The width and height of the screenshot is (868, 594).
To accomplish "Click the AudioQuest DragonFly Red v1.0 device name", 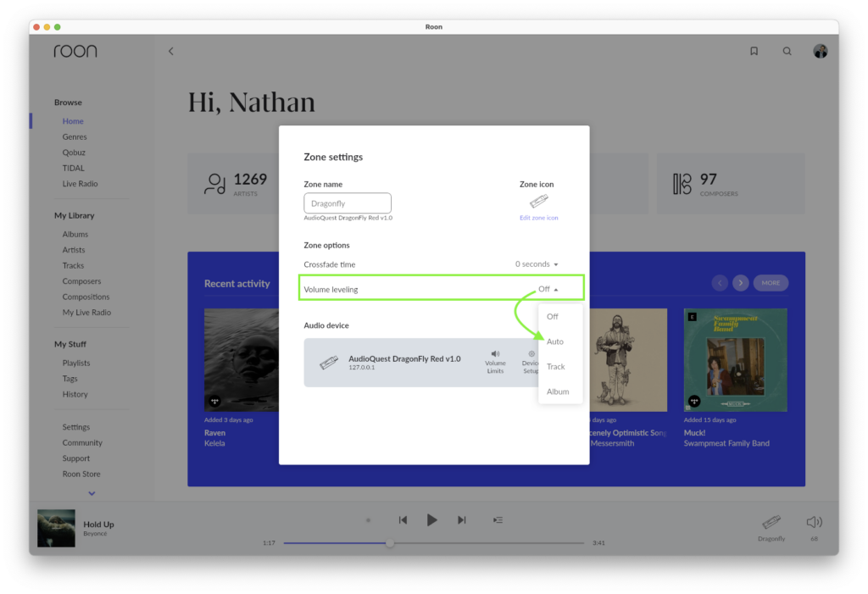I will click(x=404, y=358).
